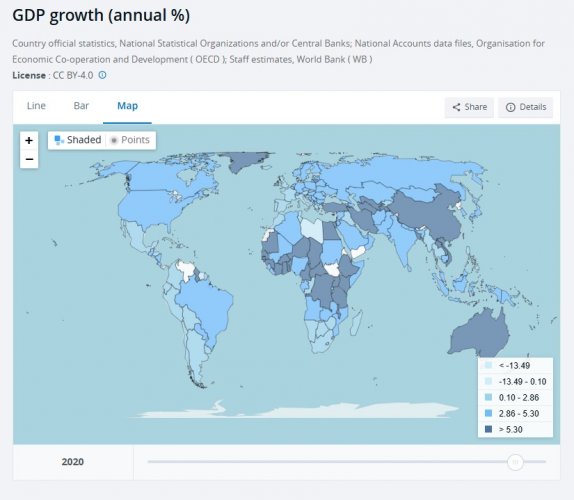Screen dimensions: 574x500
Task: Click the 2.86 - 5.30 legend swatch
Action: [488, 413]
